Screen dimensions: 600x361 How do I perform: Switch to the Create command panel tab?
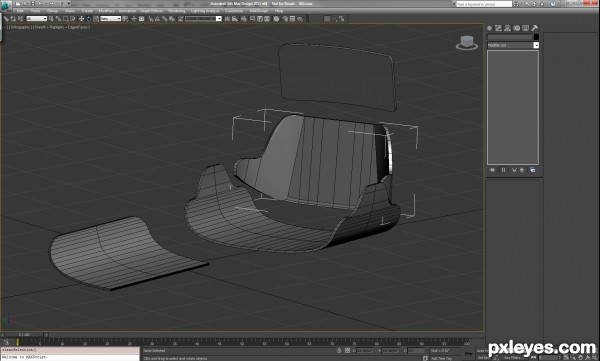pyautogui.click(x=489, y=28)
